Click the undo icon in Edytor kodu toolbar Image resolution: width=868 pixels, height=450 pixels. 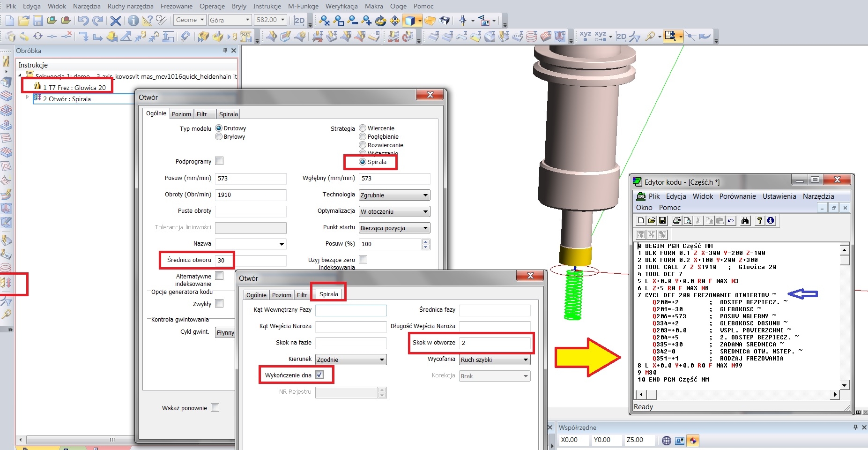[x=731, y=220]
